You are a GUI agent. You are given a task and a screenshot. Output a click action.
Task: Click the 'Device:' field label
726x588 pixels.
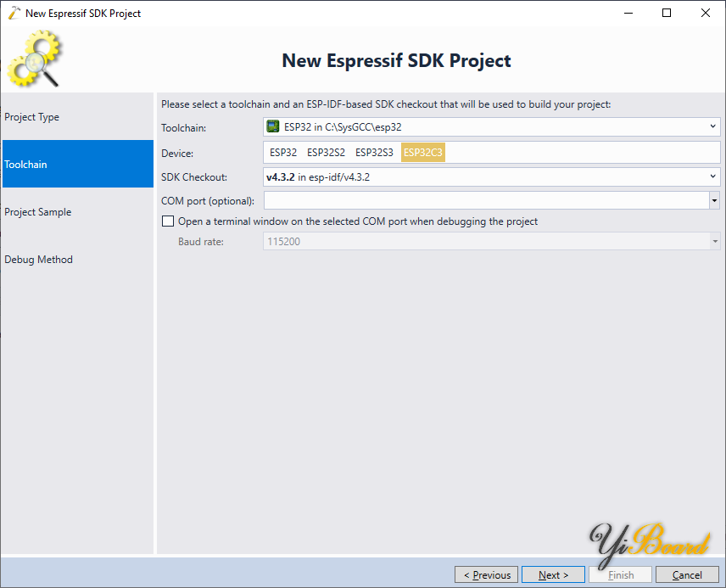click(x=177, y=154)
